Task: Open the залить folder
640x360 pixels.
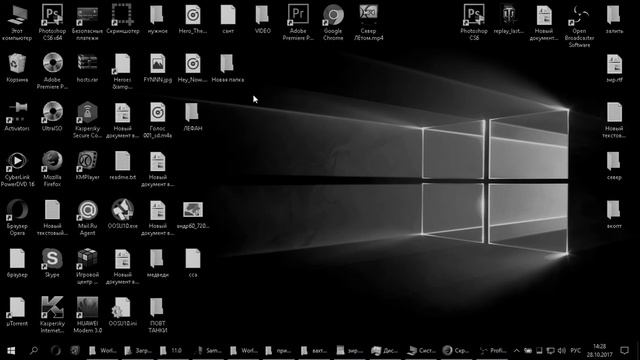Action: [x=614, y=19]
